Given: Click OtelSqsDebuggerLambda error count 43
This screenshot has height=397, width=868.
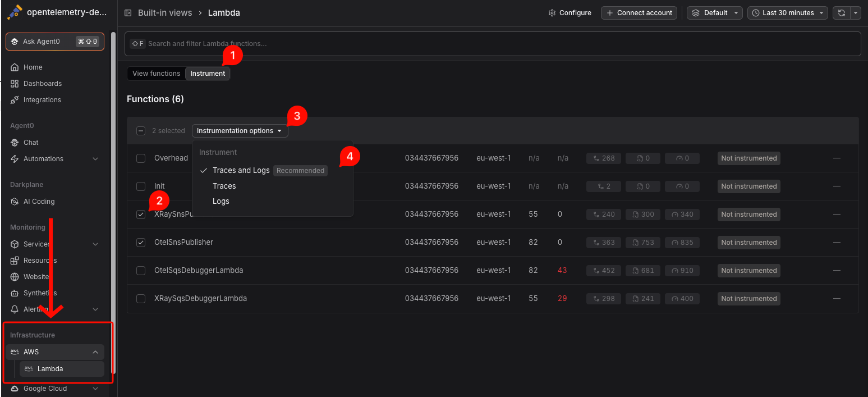Looking at the screenshot, I should (562, 271).
